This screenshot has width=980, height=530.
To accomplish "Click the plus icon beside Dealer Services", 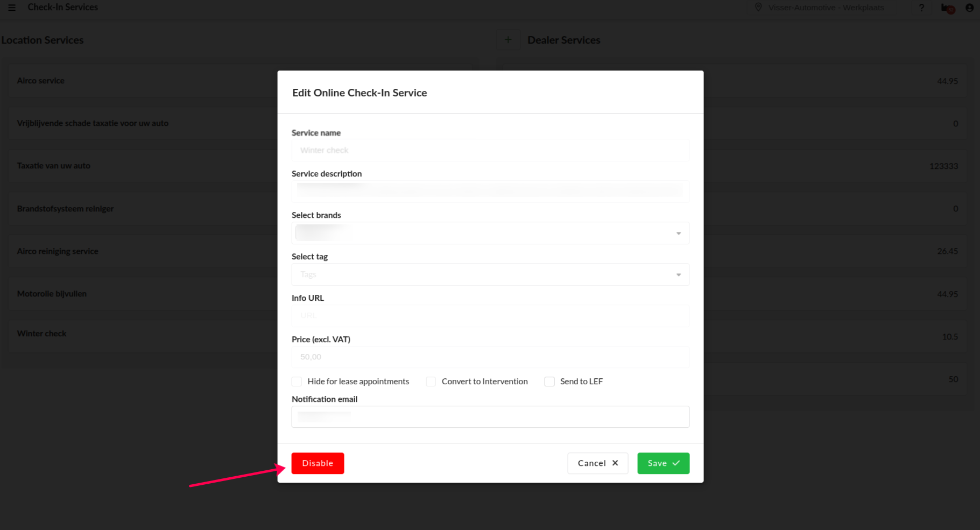I will (507, 40).
